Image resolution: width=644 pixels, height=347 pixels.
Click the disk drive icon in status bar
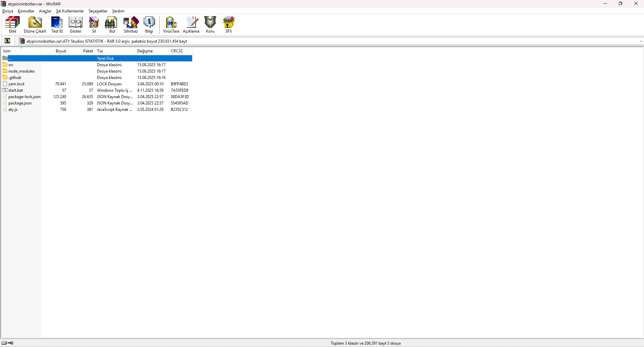point(4,343)
